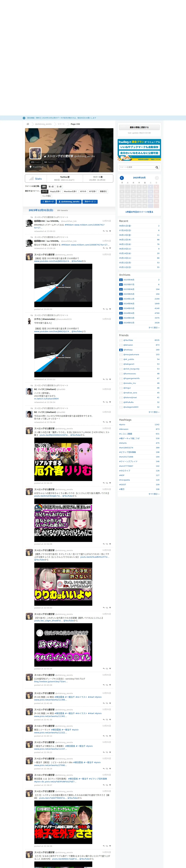Show すべて tweets filter
The height and width of the screenshot is (868, 186).
pos(45,191)
